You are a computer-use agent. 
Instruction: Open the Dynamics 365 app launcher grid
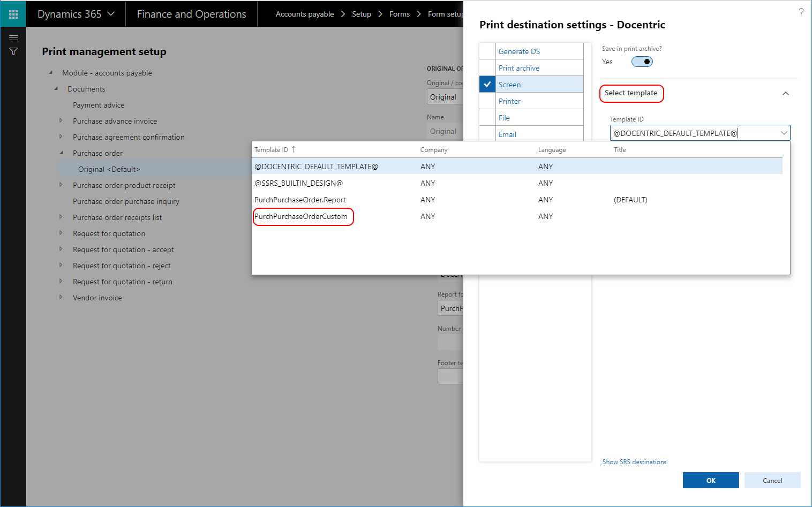click(13, 14)
